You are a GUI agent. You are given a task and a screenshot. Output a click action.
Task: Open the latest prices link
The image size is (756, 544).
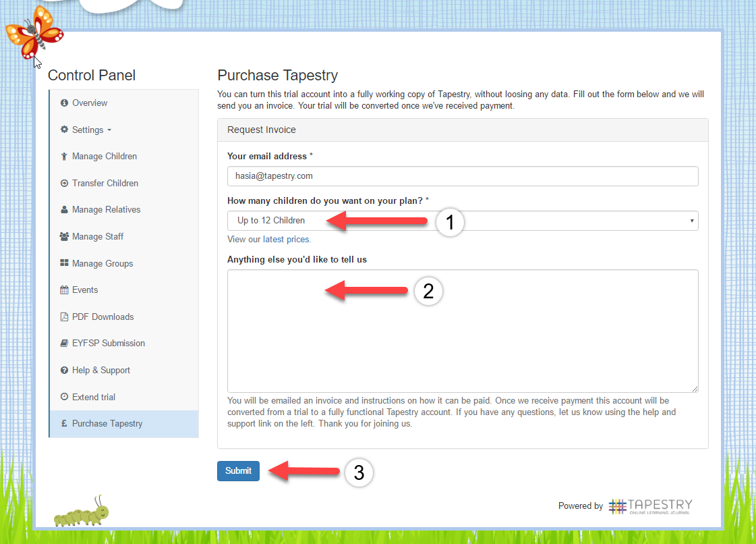click(x=287, y=240)
